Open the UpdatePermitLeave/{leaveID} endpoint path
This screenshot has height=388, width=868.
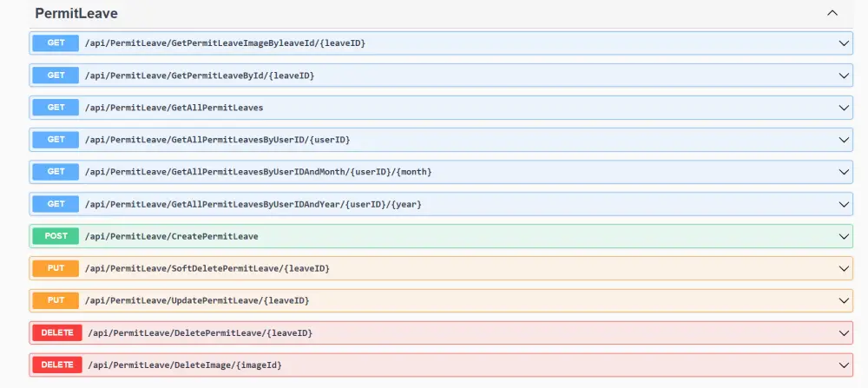197,300
